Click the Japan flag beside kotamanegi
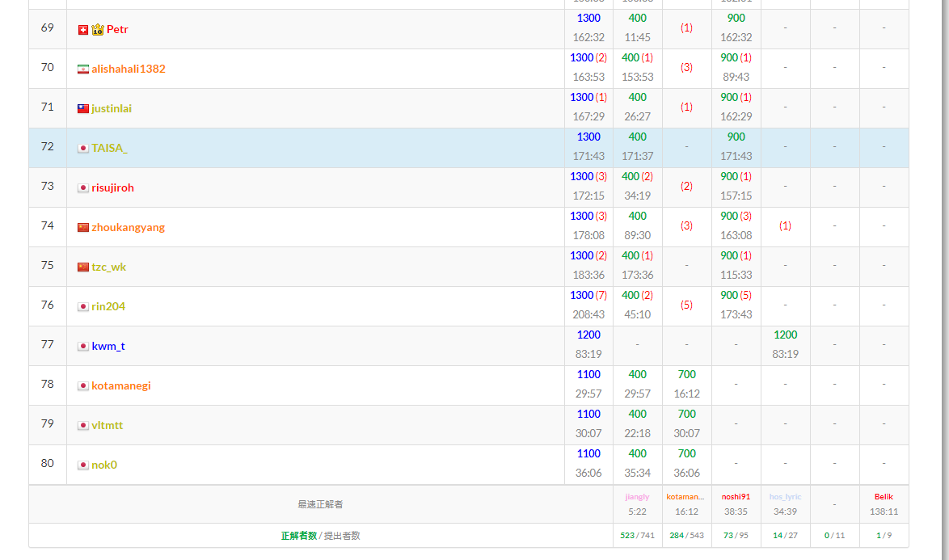Viewport: 949px width, 560px height. 83,385
